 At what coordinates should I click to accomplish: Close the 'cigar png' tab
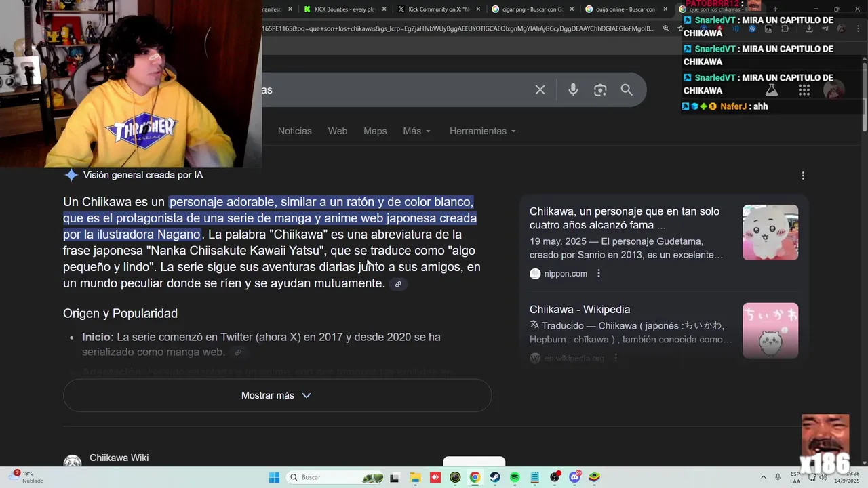(572, 9)
